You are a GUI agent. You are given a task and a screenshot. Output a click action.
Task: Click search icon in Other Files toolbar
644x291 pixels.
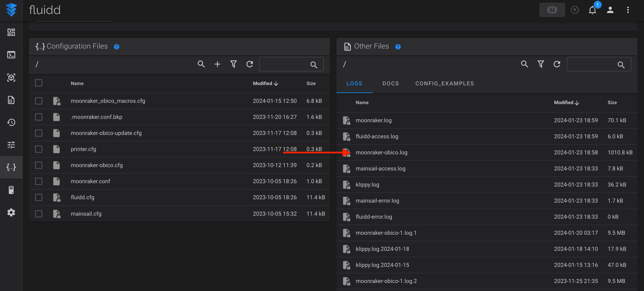525,64
